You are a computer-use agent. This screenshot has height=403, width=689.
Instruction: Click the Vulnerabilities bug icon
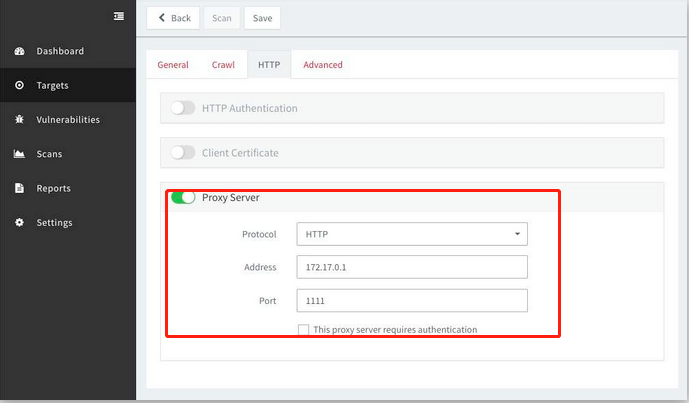(x=19, y=119)
